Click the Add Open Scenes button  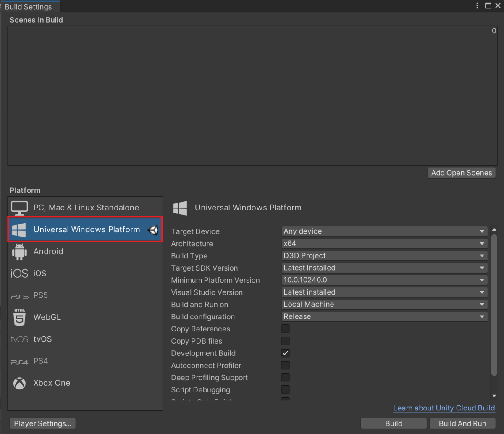[462, 173]
